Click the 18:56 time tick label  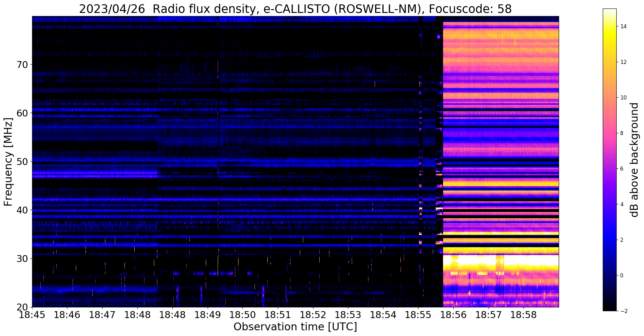(453, 315)
